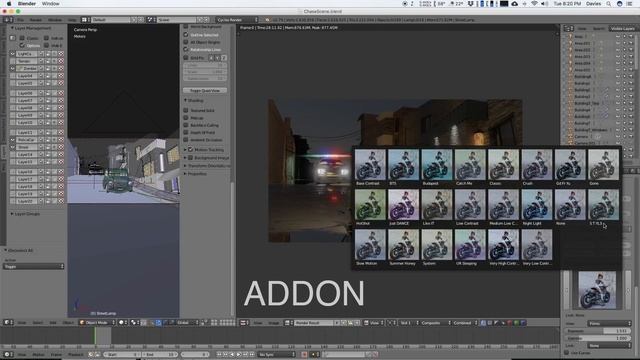Select the Just DANCE look thumbnail
Viewport: 640px width, 360px height.
(403, 205)
